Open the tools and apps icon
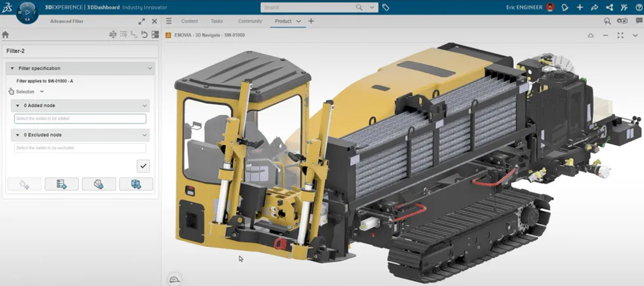The image size is (644, 286). point(624,7)
